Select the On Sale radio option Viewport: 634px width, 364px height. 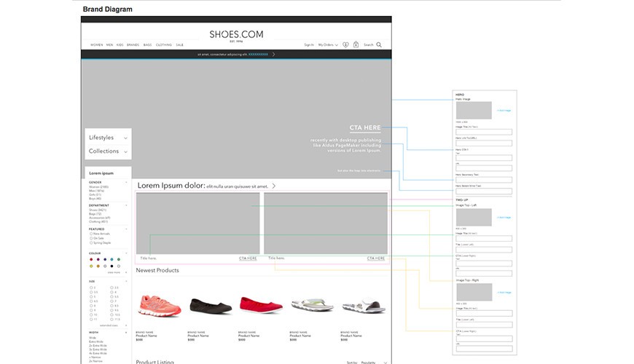click(91, 238)
